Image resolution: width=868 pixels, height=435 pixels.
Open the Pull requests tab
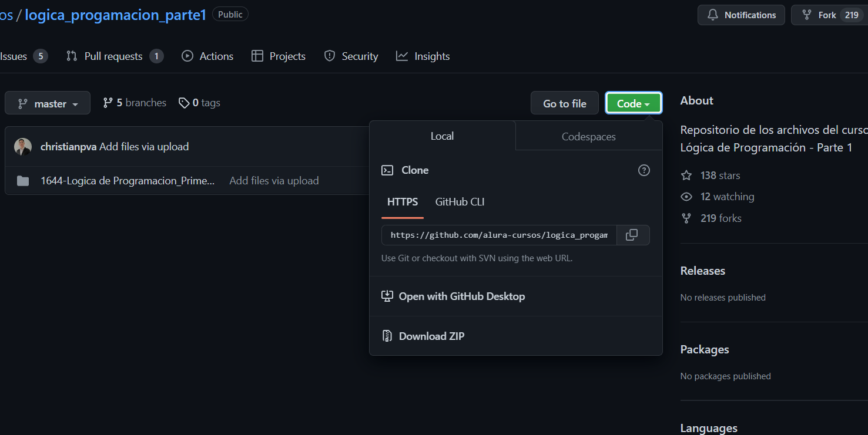(x=115, y=56)
